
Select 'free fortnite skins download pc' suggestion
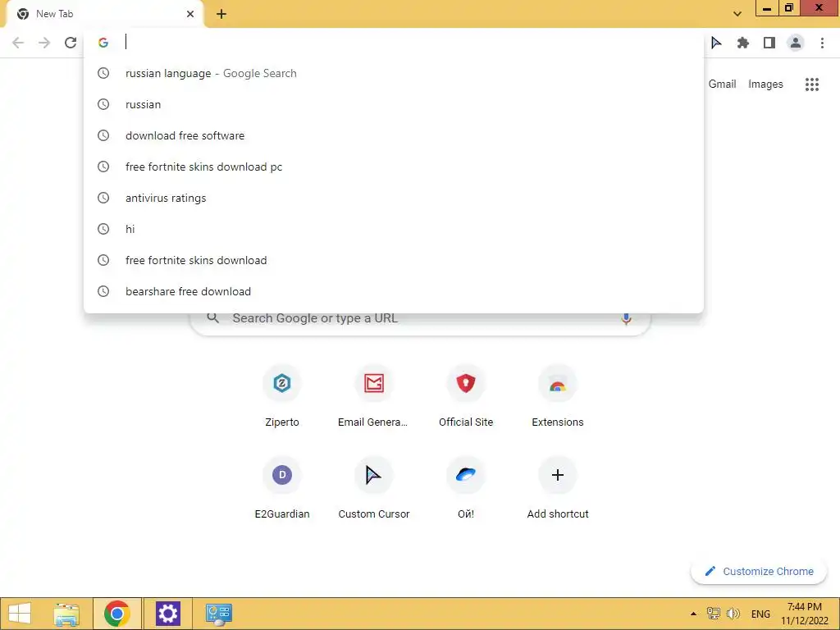coord(393,167)
